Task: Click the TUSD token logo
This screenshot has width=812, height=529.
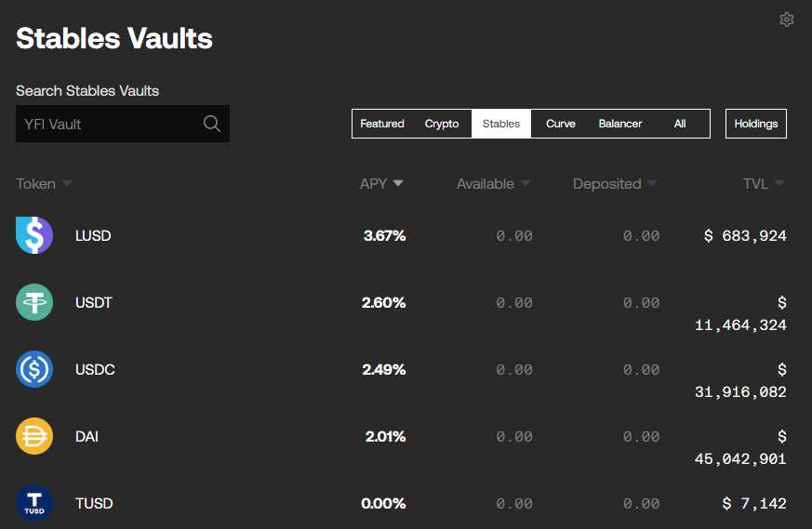Action: (x=34, y=503)
